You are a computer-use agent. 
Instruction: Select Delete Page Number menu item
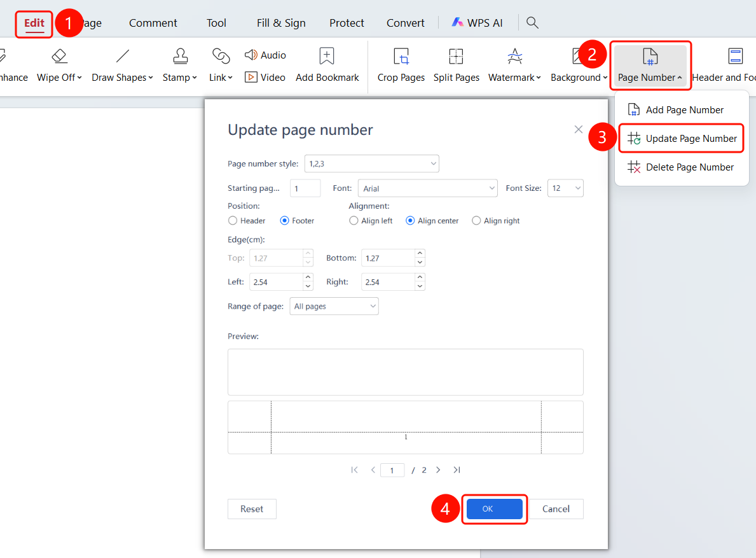click(x=682, y=167)
